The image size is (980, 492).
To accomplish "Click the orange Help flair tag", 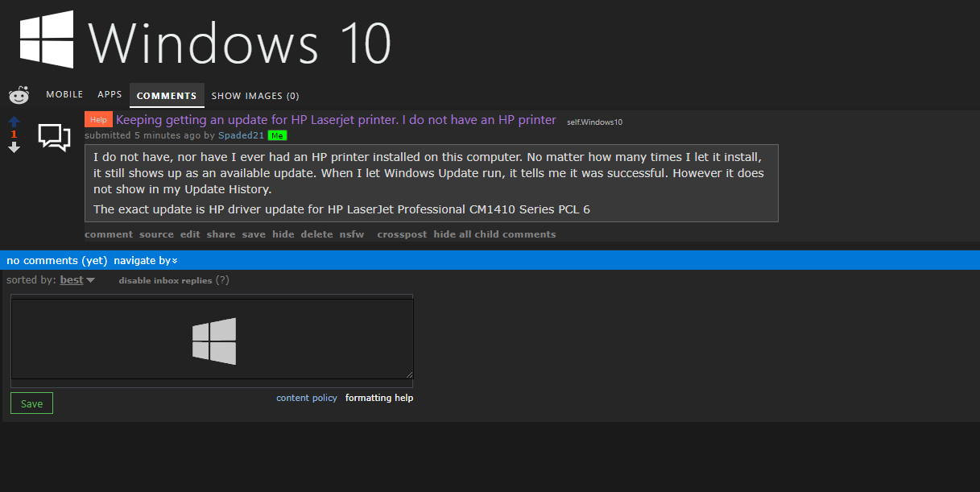I will pyautogui.click(x=98, y=120).
